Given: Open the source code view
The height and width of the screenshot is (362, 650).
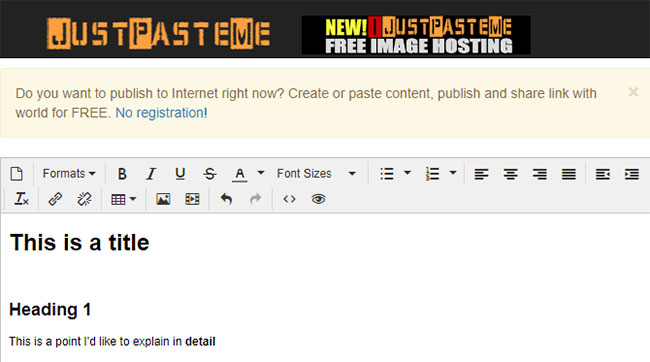Looking at the screenshot, I should [289, 199].
